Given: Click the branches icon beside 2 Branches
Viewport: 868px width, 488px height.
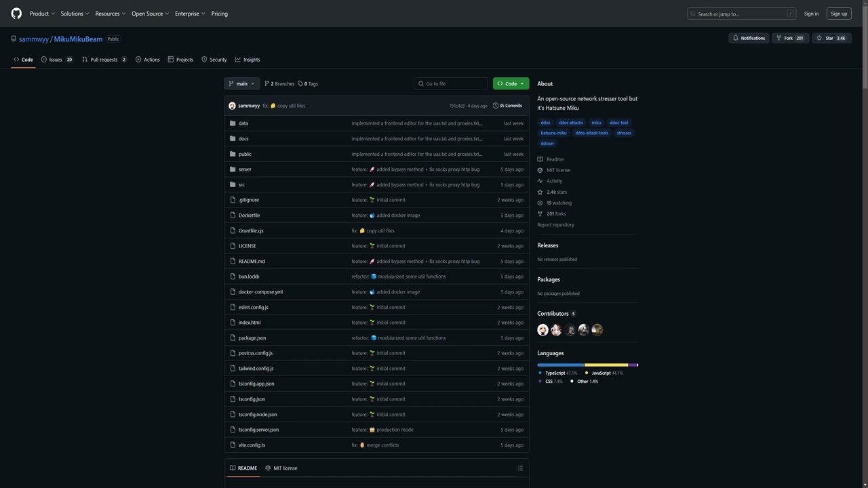Looking at the screenshot, I should pos(267,84).
